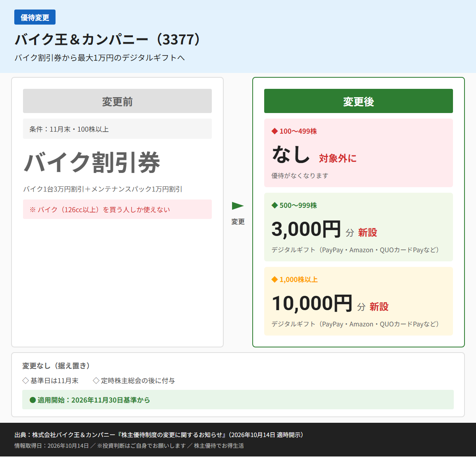The height and width of the screenshot is (466, 476).
Task: Click digital gift description under 3,000円
Action: tap(355, 250)
